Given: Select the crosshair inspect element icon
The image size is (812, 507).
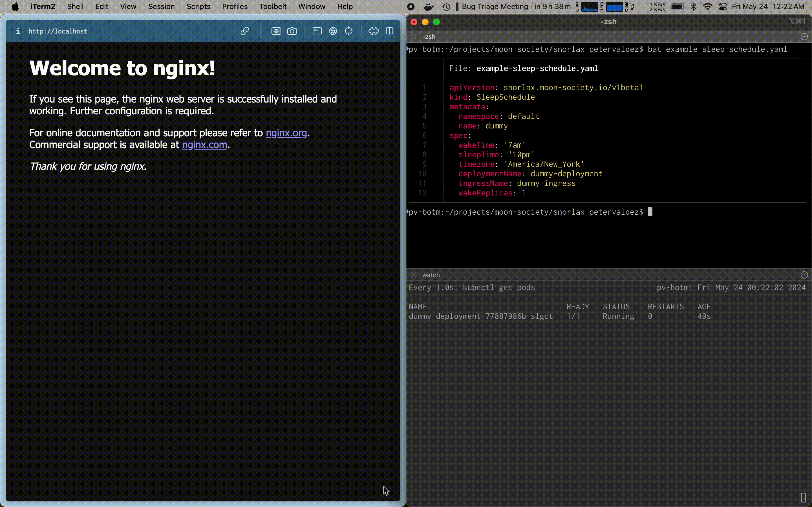Looking at the screenshot, I should 348,31.
